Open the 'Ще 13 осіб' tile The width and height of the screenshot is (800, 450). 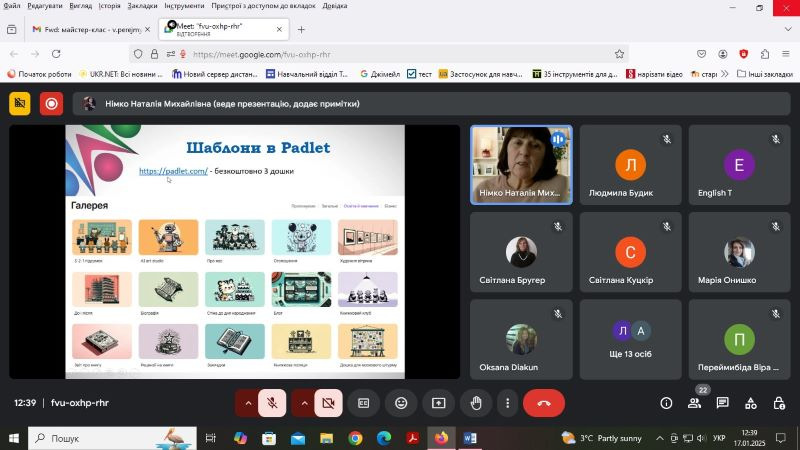pyautogui.click(x=630, y=339)
